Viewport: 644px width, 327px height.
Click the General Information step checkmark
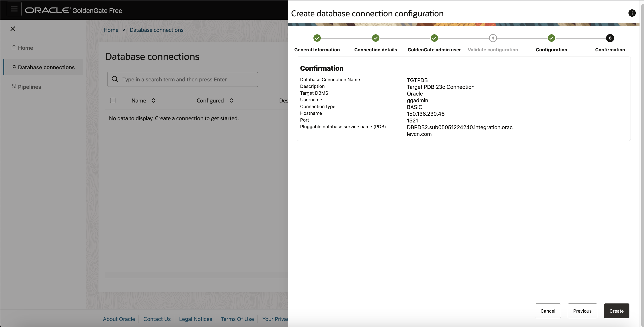[x=317, y=38]
